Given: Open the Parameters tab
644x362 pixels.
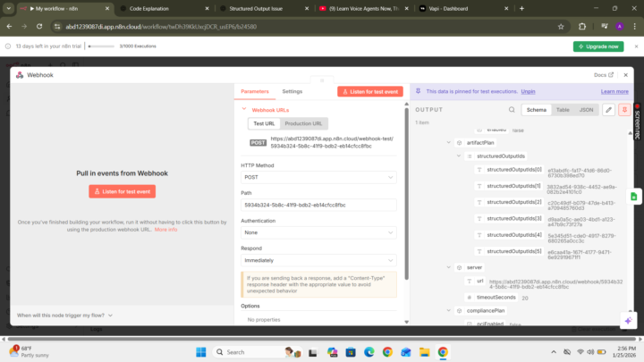Looking at the screenshot, I should [255, 91].
